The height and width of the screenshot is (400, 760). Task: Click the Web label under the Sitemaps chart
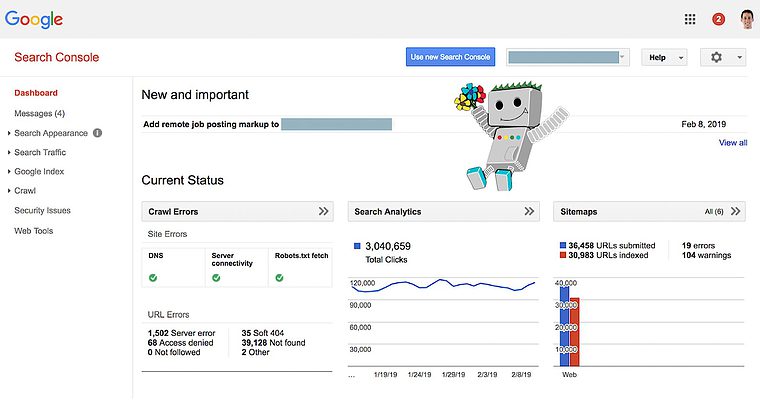click(570, 375)
